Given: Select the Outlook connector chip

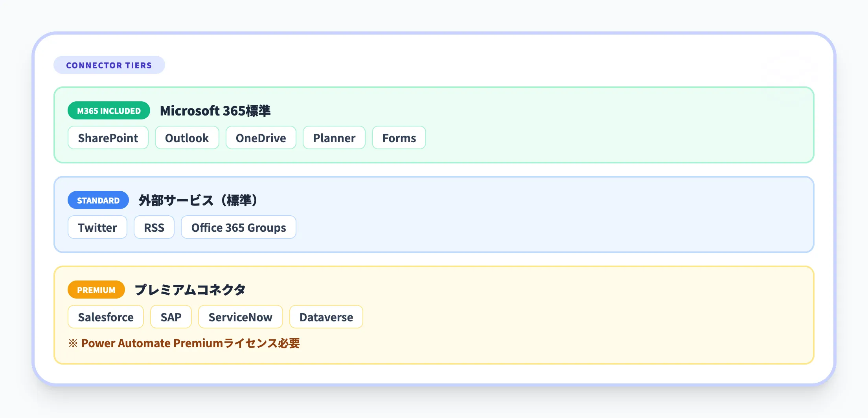Looking at the screenshot, I should tap(187, 137).
